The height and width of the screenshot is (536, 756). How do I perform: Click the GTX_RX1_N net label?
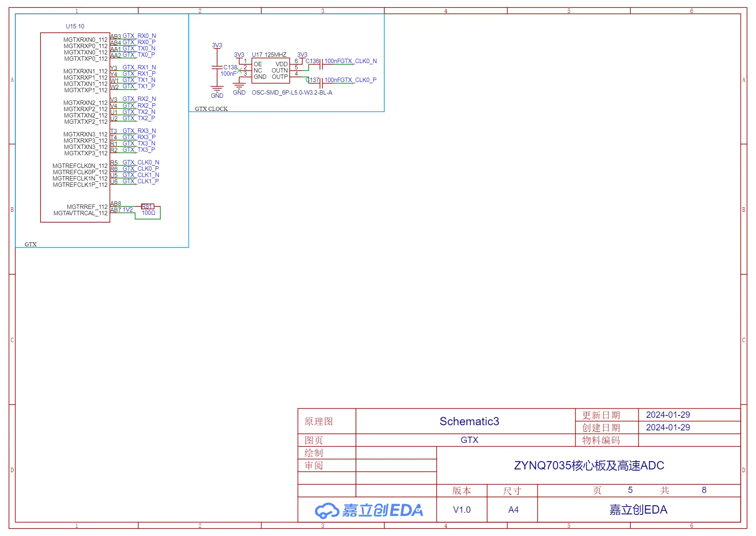[139, 67]
